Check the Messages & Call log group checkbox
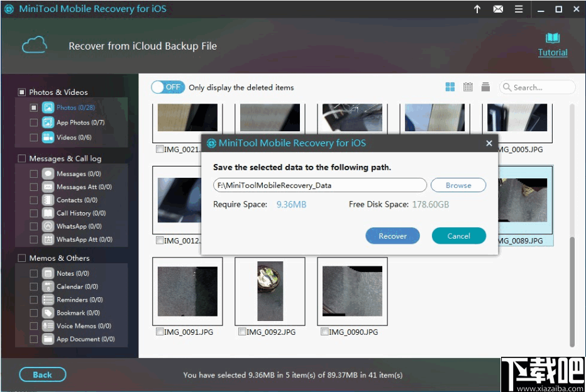 click(21, 159)
